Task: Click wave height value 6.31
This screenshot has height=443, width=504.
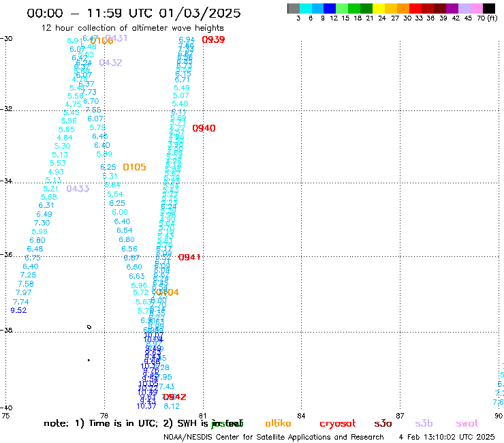Action: tap(46, 205)
